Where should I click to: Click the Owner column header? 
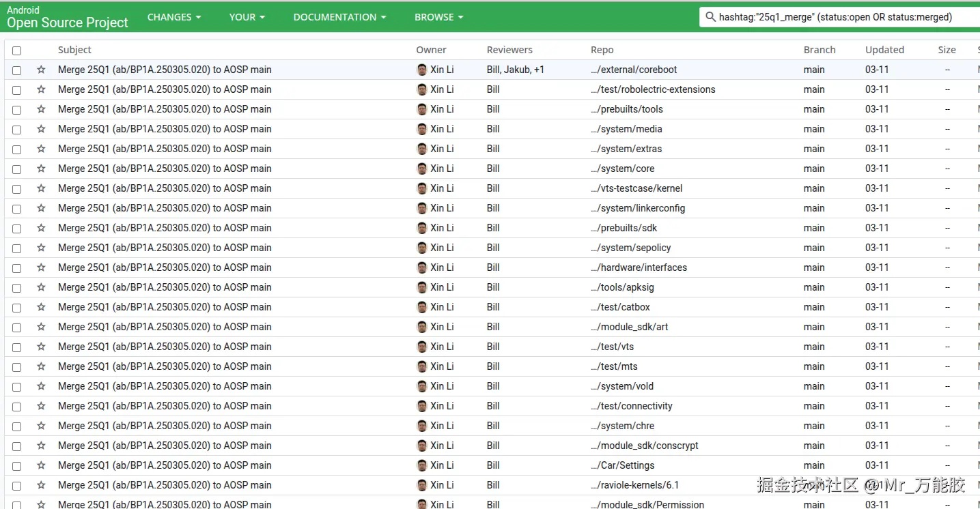[x=432, y=50]
